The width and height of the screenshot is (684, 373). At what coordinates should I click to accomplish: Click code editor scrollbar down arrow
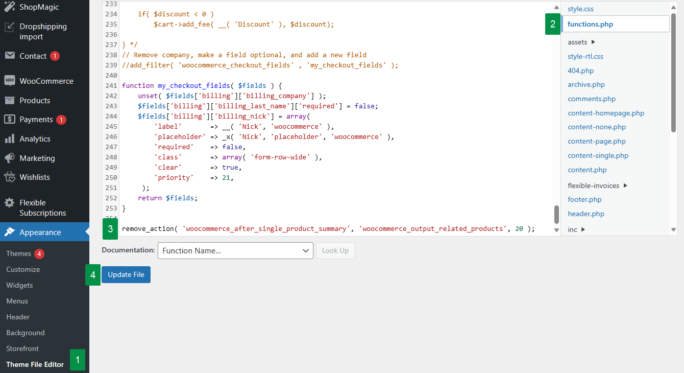point(556,230)
